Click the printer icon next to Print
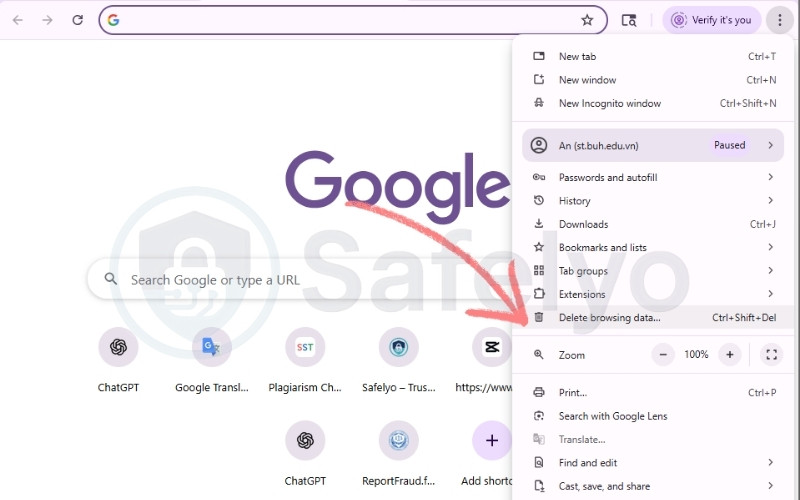800x500 pixels. coord(539,392)
